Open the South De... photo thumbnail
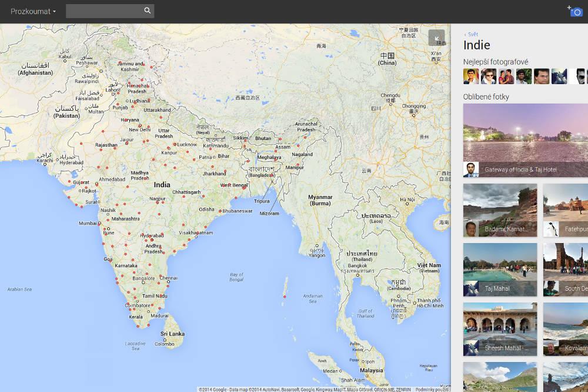The image size is (588, 392). tap(566, 270)
